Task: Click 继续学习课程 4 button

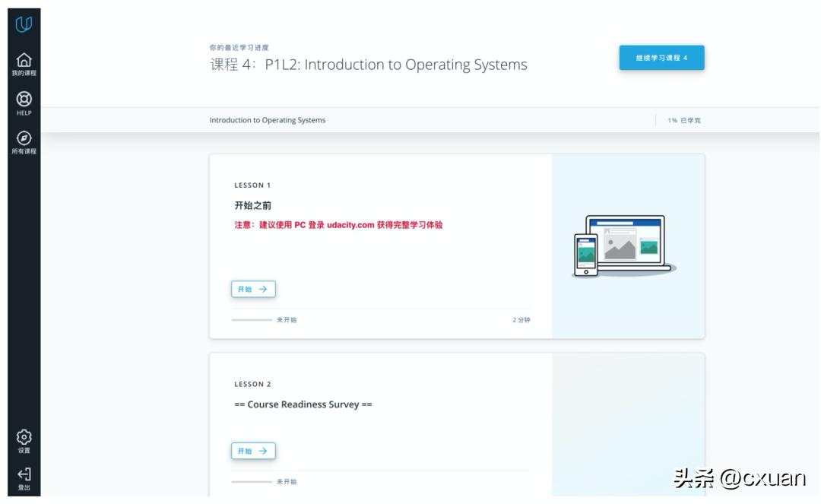Action: click(x=661, y=58)
